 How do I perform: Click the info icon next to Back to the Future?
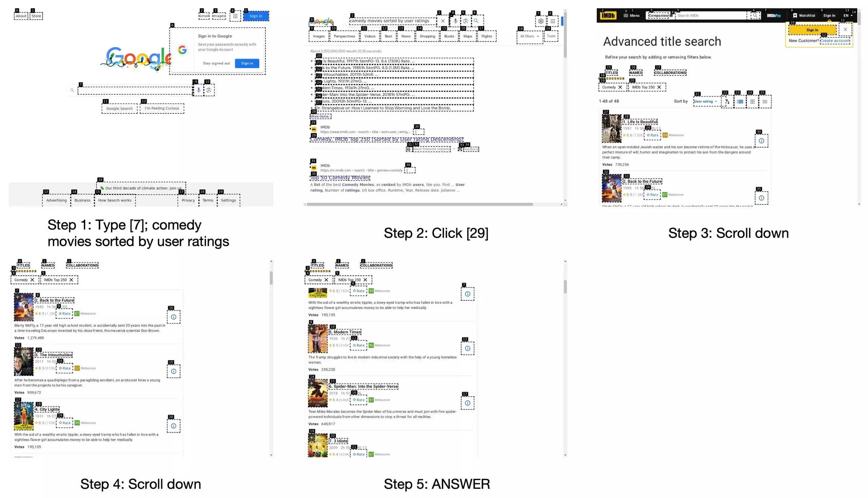(174, 317)
